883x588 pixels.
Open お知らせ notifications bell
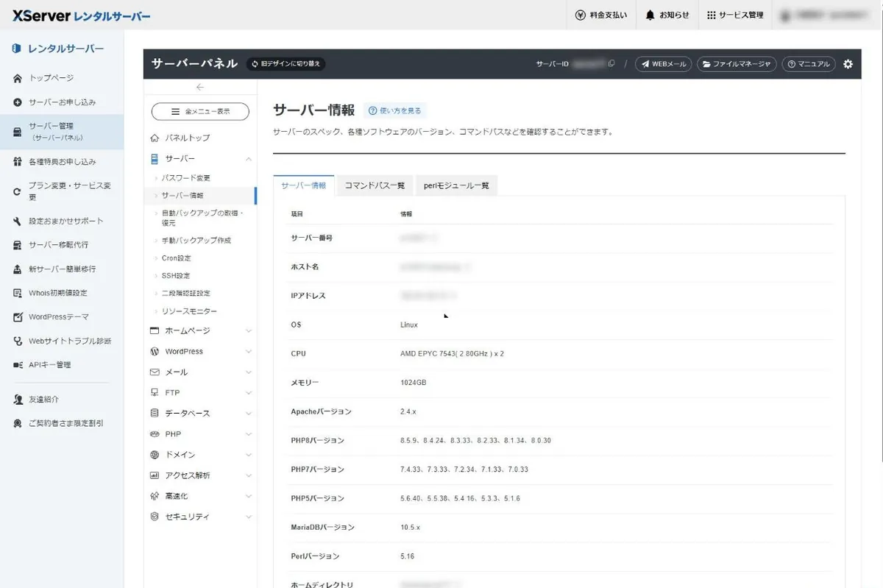(667, 15)
